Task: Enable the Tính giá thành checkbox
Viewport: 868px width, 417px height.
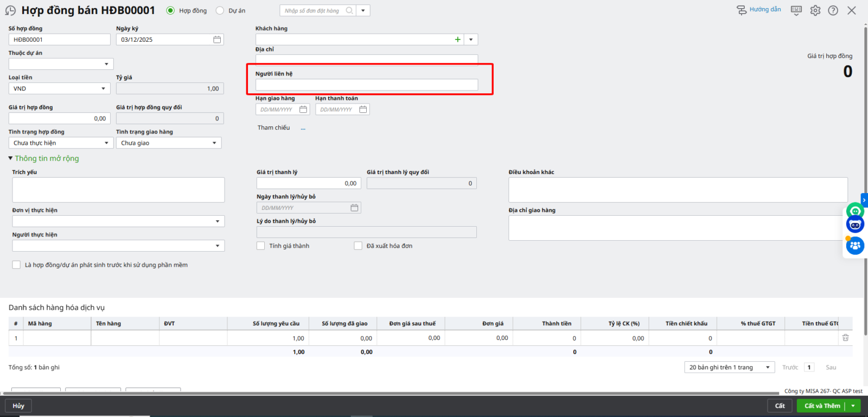Action: pos(261,246)
